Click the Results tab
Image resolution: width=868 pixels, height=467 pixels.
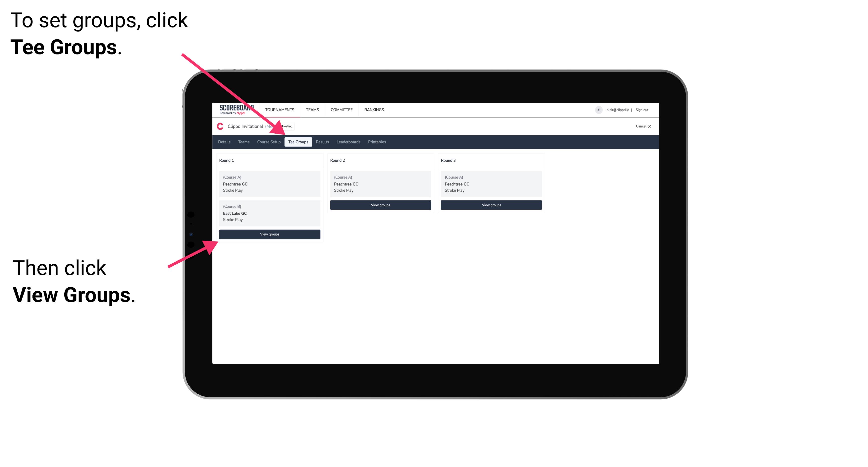point(322,142)
